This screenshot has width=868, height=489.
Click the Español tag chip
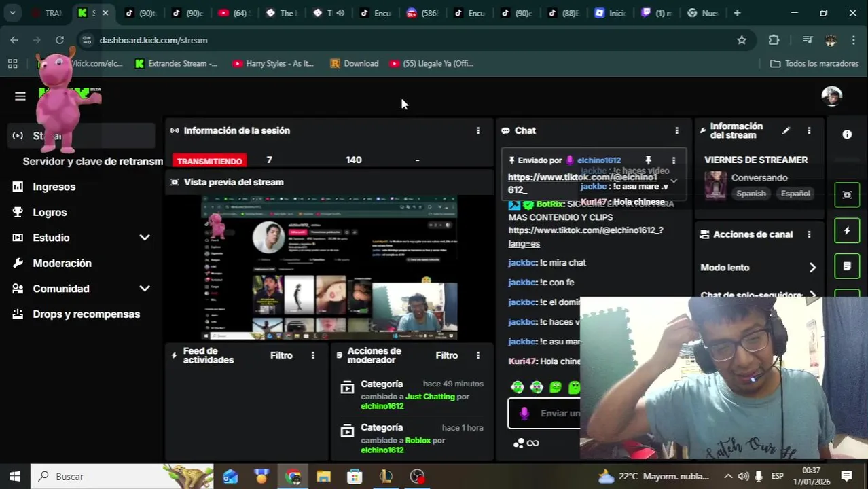795,194
